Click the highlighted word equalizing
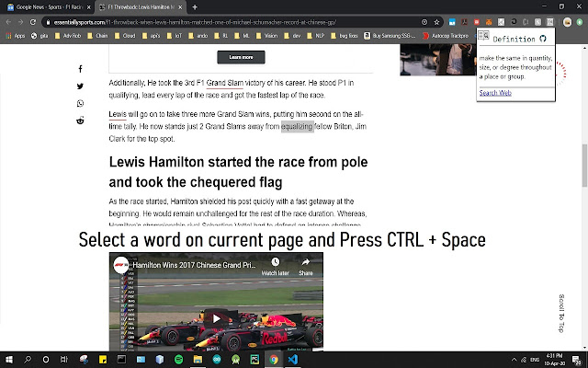Image resolution: width=588 pixels, height=368 pixels. click(297, 127)
